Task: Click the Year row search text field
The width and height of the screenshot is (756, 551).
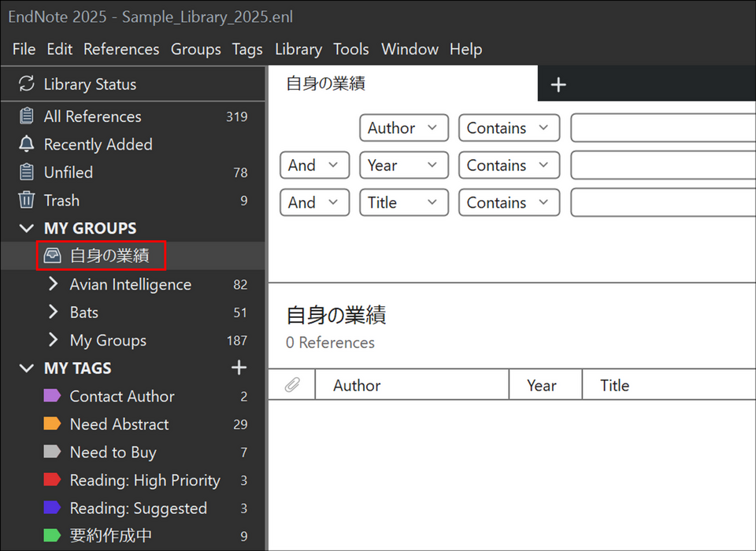Action: [663, 165]
